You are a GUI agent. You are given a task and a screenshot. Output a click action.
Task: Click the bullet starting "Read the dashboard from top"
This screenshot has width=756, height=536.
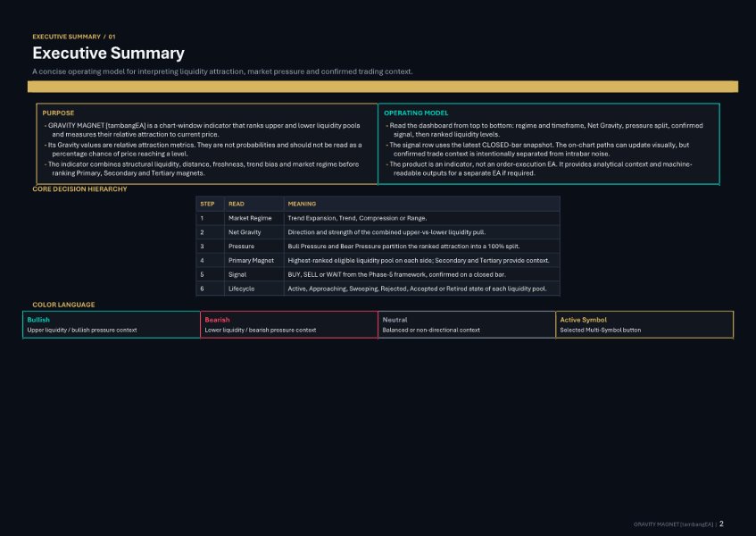click(544, 130)
